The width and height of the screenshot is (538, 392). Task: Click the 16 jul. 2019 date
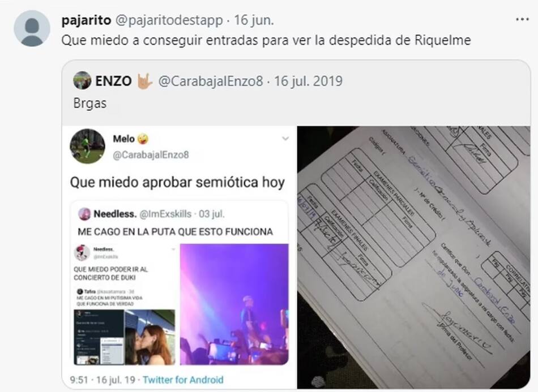click(x=308, y=81)
